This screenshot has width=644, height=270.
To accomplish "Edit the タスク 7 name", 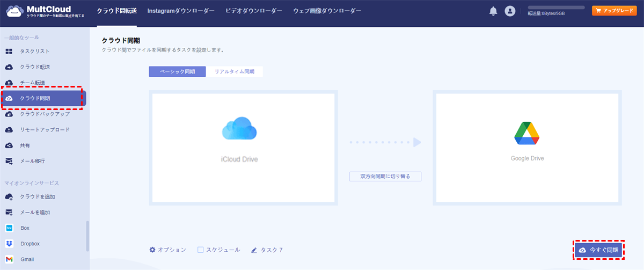I will coord(272,250).
